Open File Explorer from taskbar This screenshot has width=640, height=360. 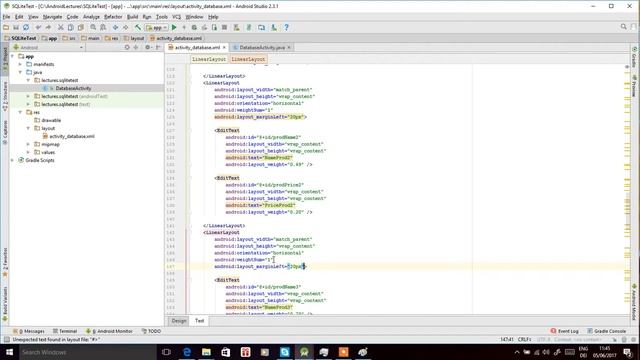coord(206,352)
